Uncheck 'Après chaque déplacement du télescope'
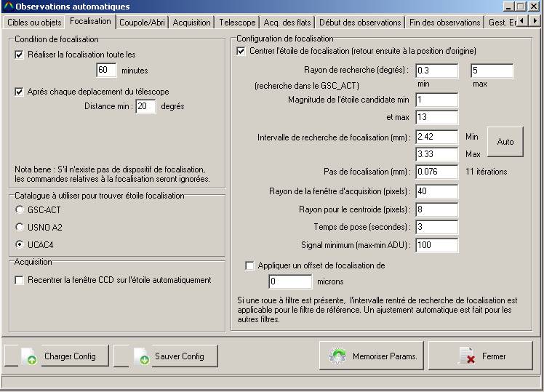Screen dimensions: 544x392 click(20, 92)
